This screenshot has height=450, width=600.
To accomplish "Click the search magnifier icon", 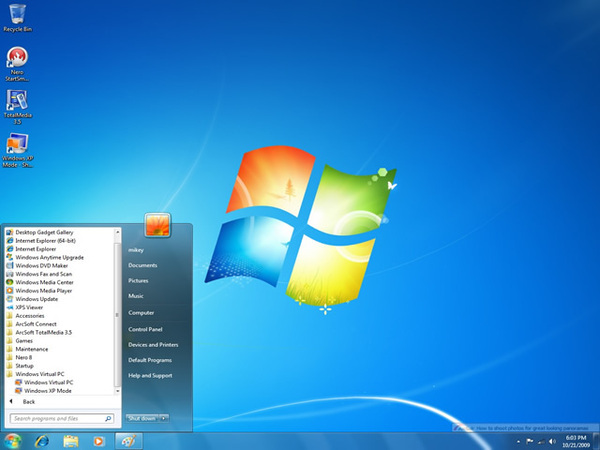I will pyautogui.click(x=108, y=419).
